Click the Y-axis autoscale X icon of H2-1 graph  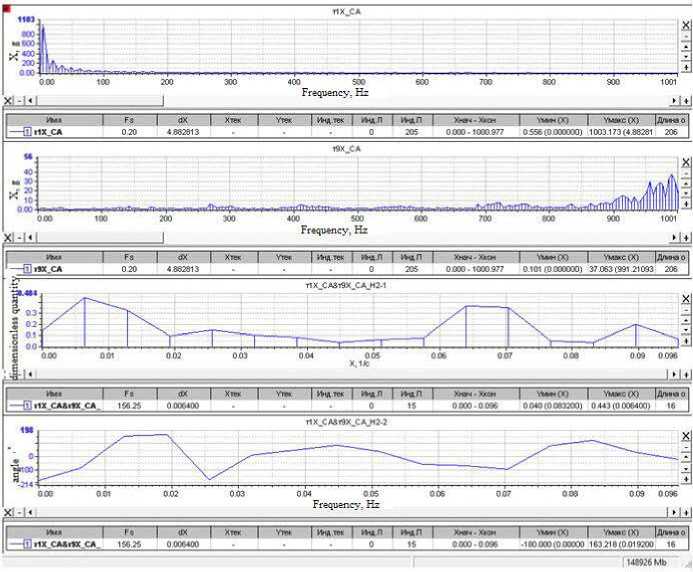pyautogui.click(x=685, y=299)
